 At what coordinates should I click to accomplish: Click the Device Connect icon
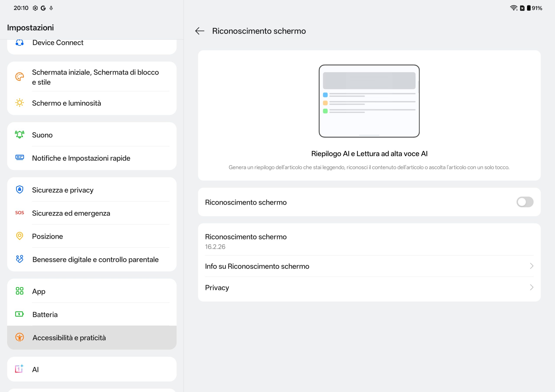coord(20,43)
